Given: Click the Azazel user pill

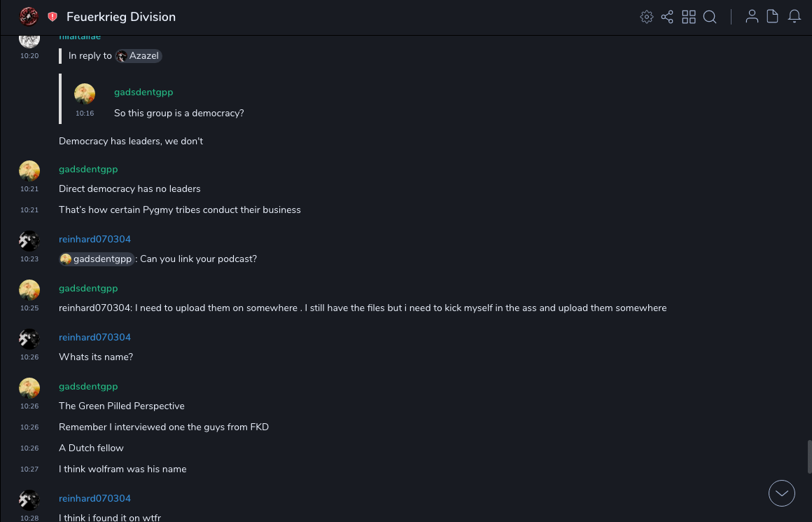Looking at the screenshot, I should pyautogui.click(x=139, y=56).
